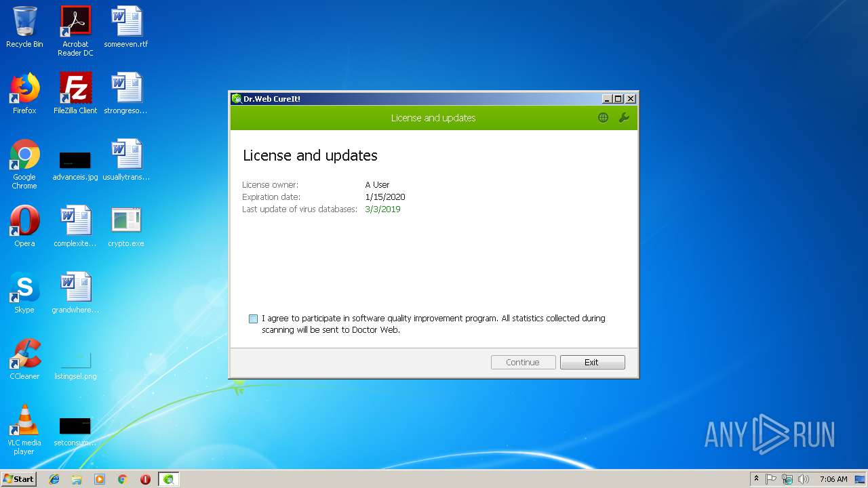Click the green 3/3/2019 database update date
868x488 pixels.
coord(382,209)
